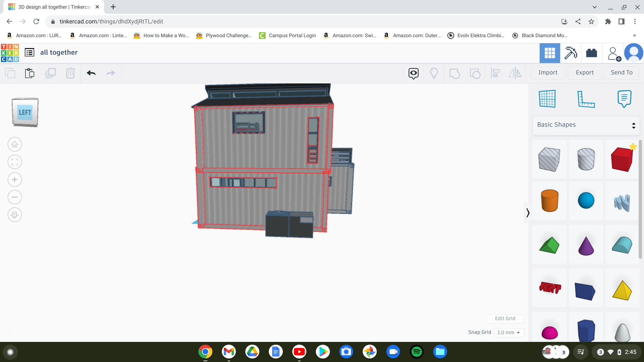Screen dimensions: 644x362
Task: Toggle orthographic view in left sidebar
Action: click(14, 215)
